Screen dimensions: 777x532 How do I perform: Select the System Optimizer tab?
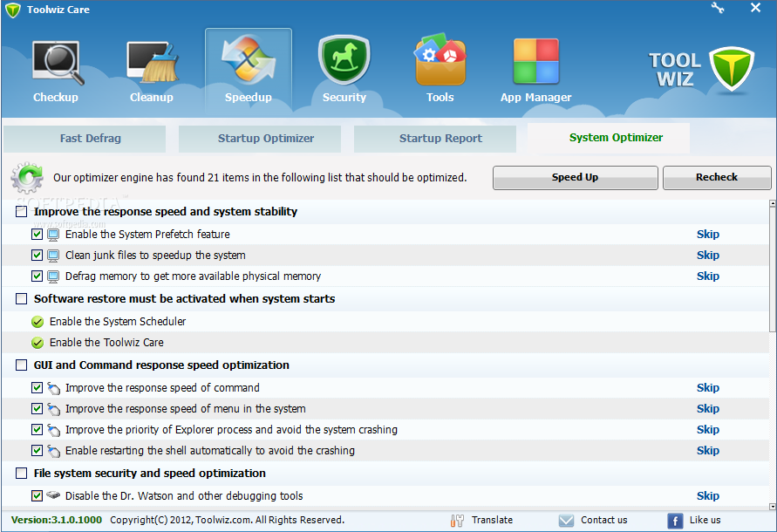[609, 138]
